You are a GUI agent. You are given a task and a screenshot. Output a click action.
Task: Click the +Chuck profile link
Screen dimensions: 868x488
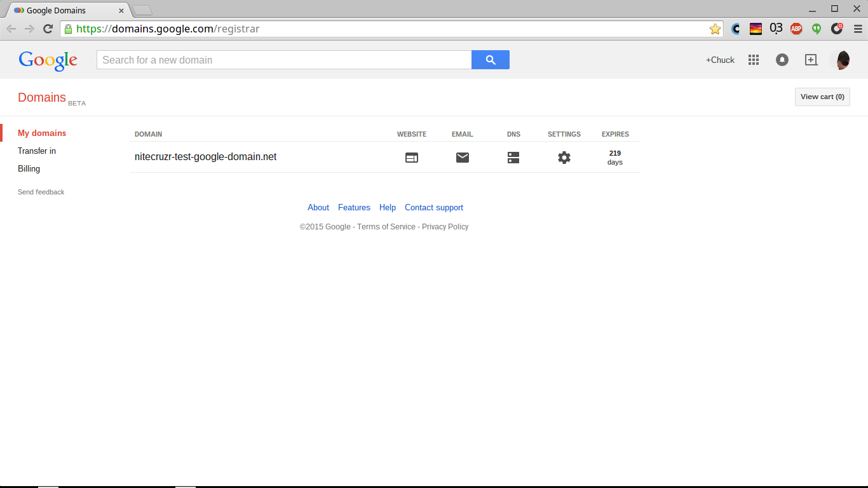pos(720,60)
